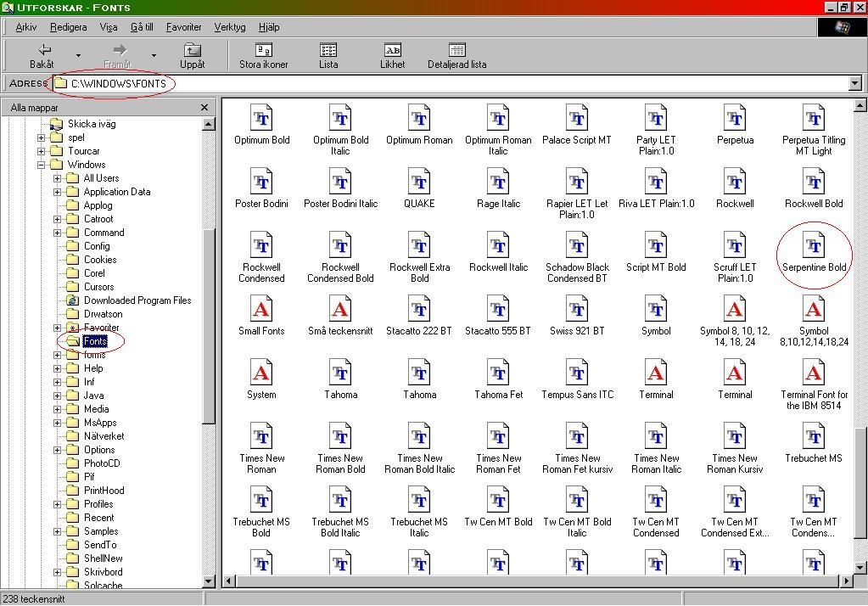Select the Palace Script MT font
Screen dimensions: 868x606
(577, 119)
